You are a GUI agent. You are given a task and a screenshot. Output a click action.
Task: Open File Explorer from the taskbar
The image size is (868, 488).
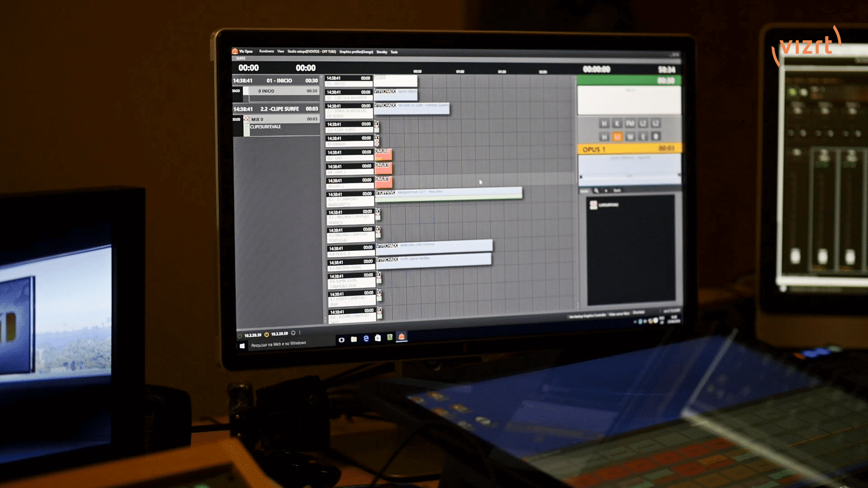point(354,339)
